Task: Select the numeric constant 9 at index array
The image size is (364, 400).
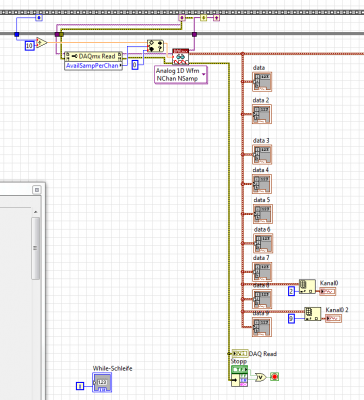Action: tap(292, 319)
